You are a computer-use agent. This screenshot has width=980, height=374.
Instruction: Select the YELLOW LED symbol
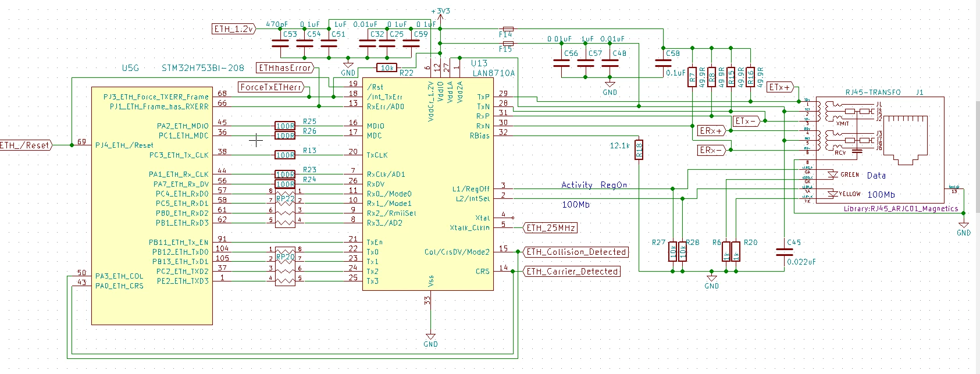(x=832, y=193)
